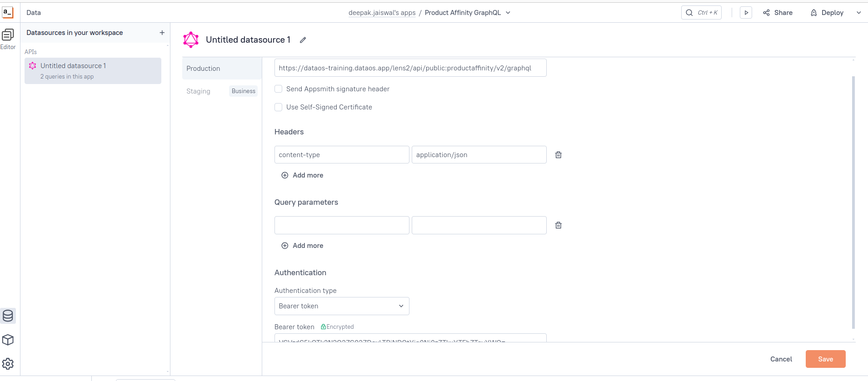Edit datasource name with pencil icon
The width and height of the screenshot is (868, 381).
(x=303, y=40)
